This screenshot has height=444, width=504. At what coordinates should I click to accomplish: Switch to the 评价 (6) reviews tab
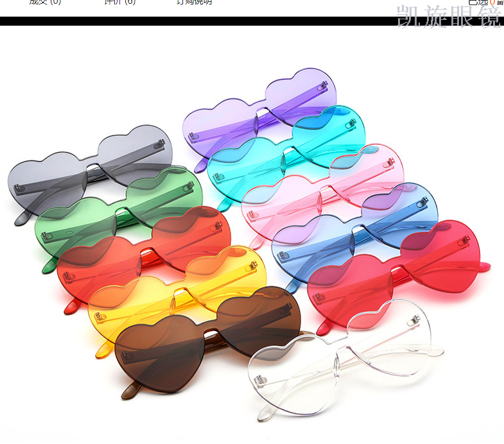tap(120, 2)
